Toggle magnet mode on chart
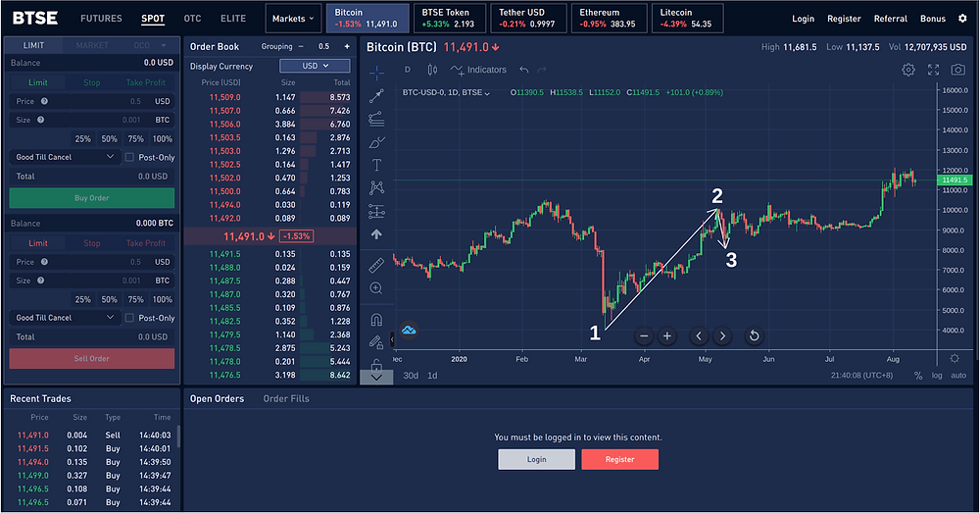 pyautogui.click(x=376, y=320)
